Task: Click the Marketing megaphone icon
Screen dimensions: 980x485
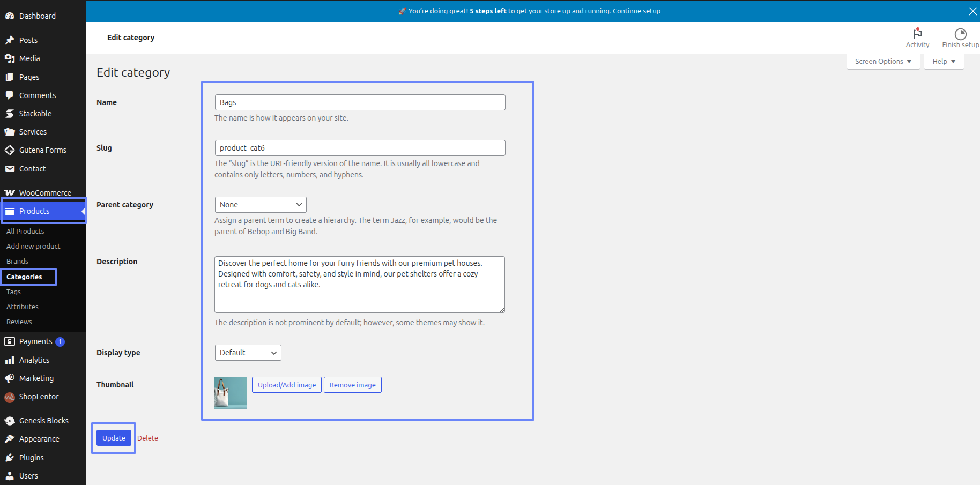Action: coord(10,378)
